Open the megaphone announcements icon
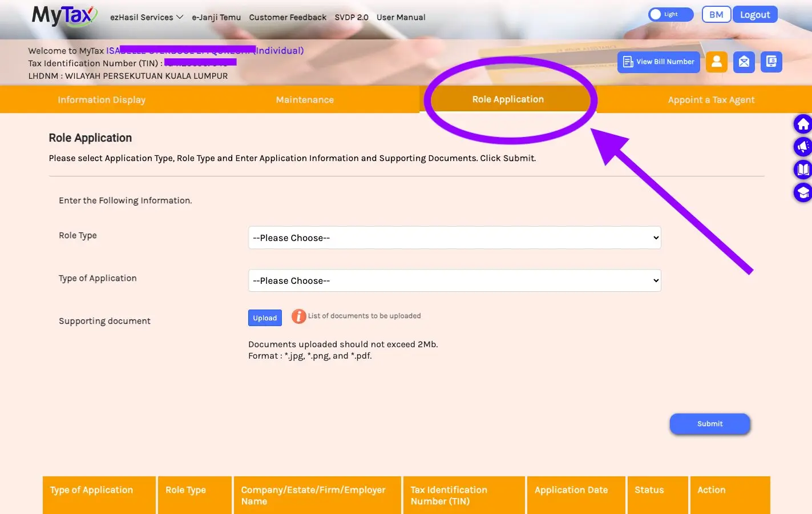 click(x=803, y=147)
